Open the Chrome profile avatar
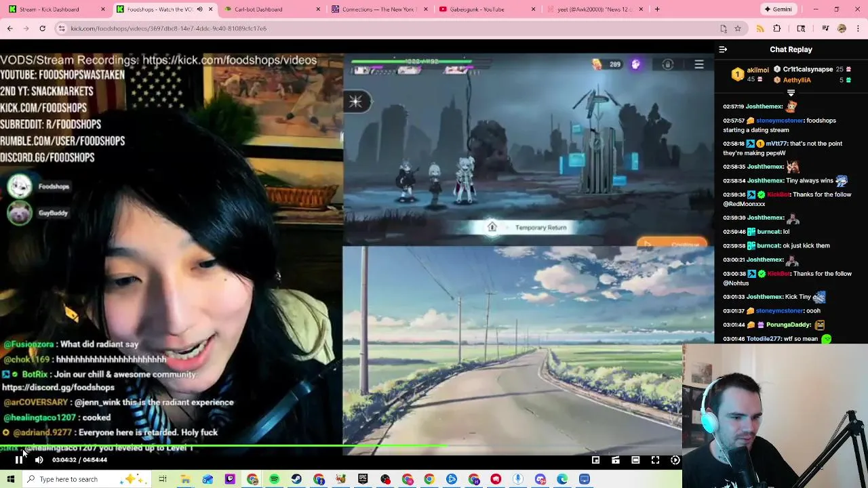Image resolution: width=868 pixels, height=488 pixels. pos(842,28)
